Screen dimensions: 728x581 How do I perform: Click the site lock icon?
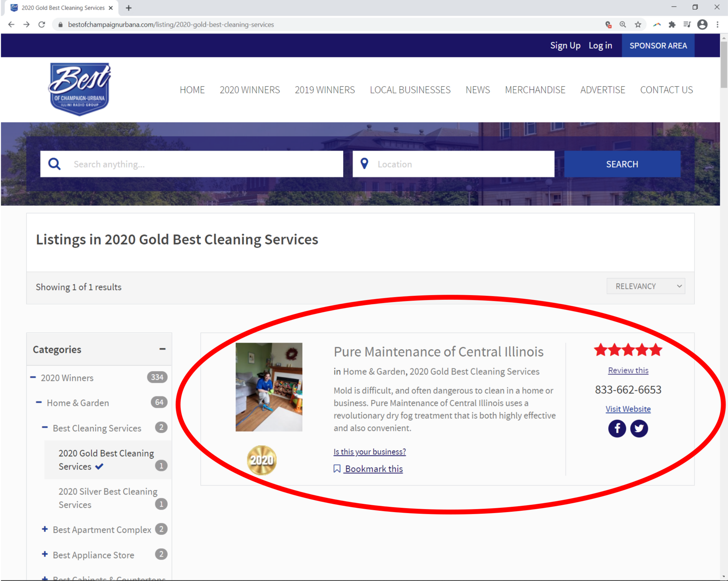60,25
